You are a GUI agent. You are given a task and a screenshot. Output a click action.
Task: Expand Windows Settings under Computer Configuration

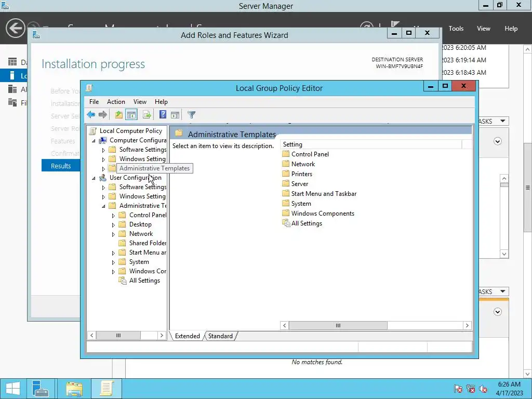pos(103,159)
